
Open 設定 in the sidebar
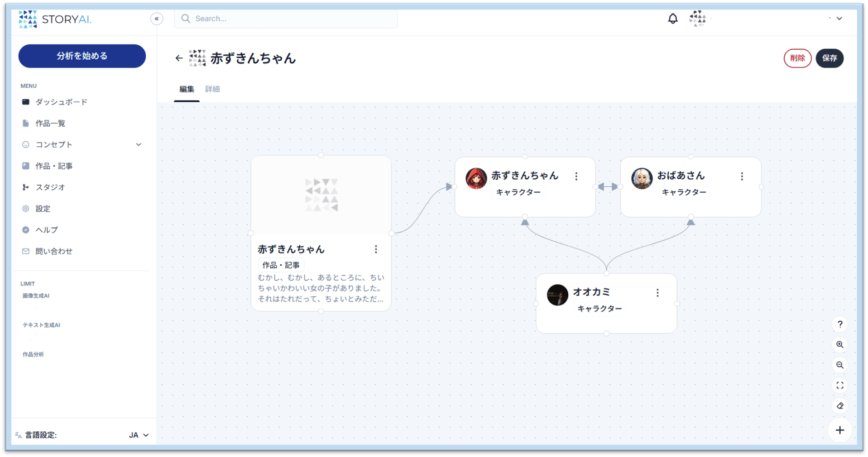coord(43,209)
